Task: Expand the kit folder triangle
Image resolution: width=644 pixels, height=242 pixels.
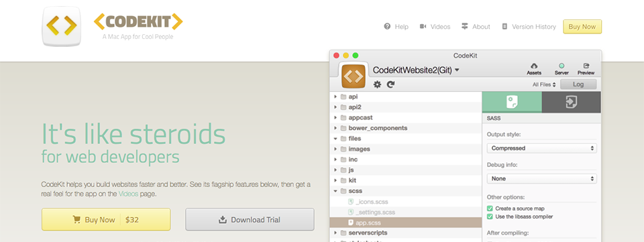Action: 335,180
